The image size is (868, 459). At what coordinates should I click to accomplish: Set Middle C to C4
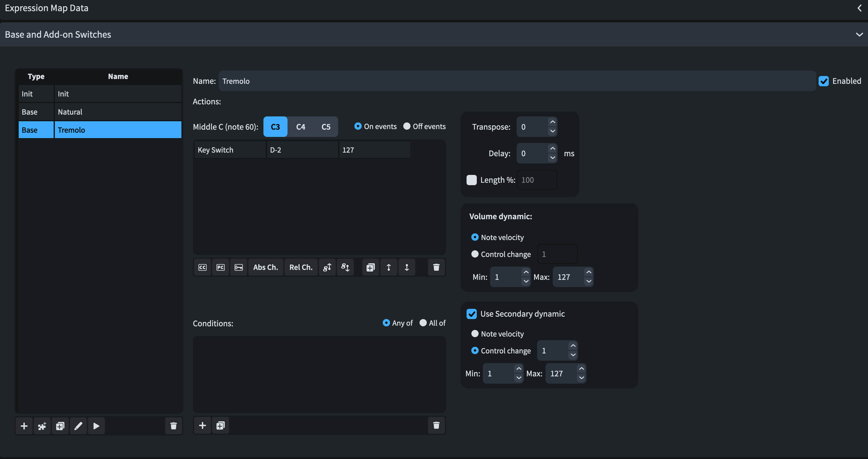coord(300,127)
